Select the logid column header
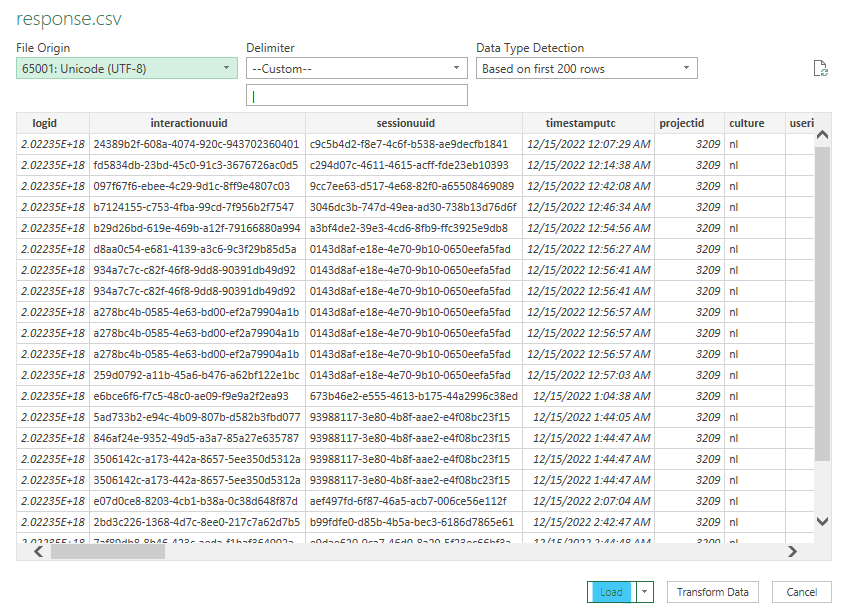848x616 pixels. pyautogui.click(x=45, y=123)
